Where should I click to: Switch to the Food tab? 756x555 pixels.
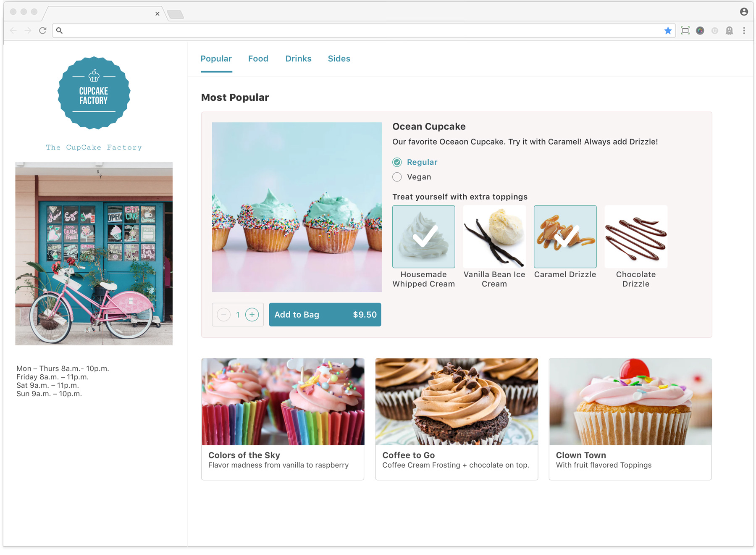(258, 59)
